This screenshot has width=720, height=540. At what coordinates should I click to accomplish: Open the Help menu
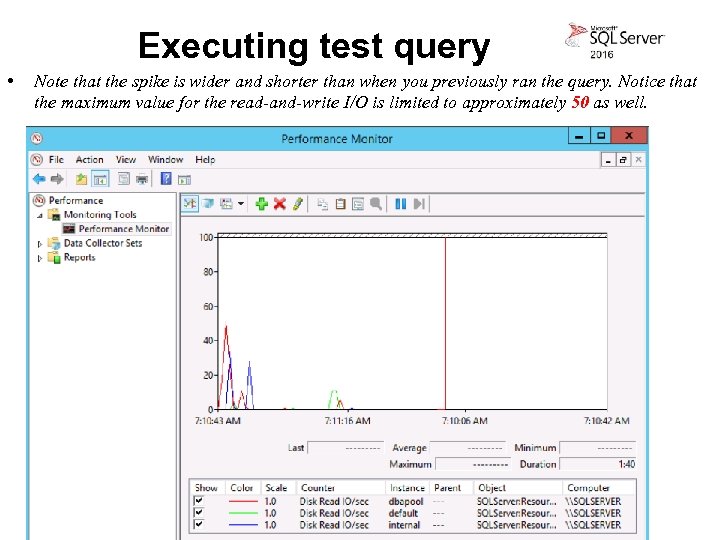(205, 160)
